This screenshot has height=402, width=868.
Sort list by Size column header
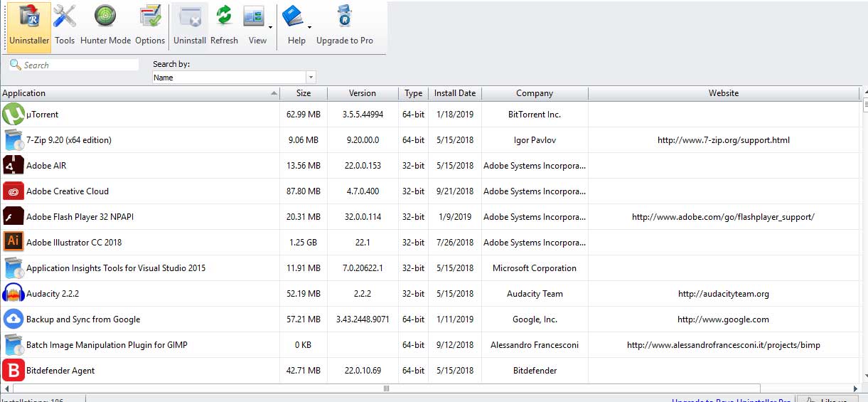pos(304,93)
